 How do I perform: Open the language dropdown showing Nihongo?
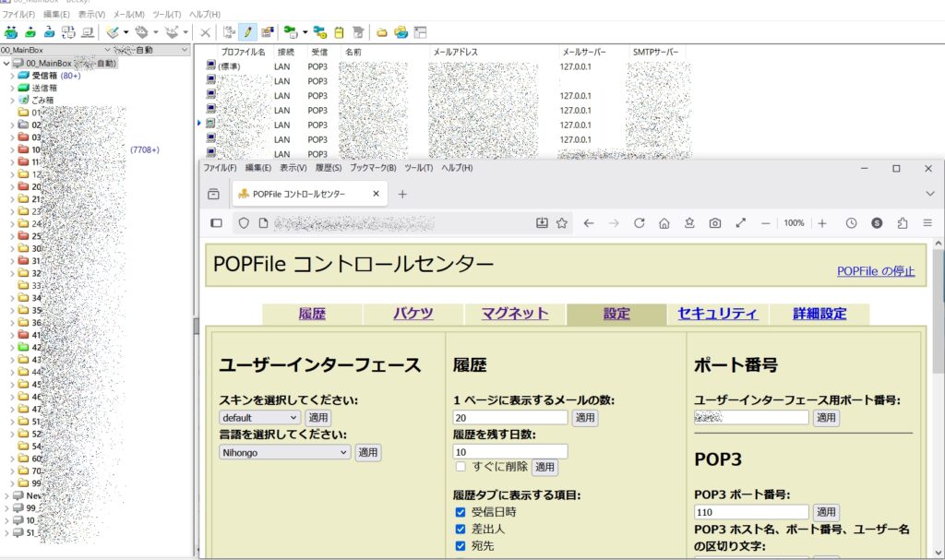pos(285,452)
